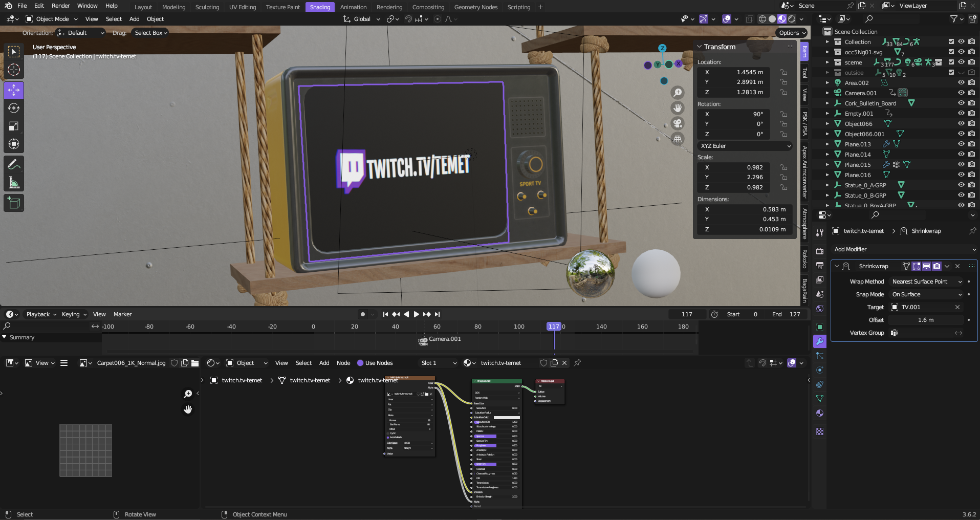Disable render for Area.002
This screenshot has height=520, width=980.
click(971, 82)
